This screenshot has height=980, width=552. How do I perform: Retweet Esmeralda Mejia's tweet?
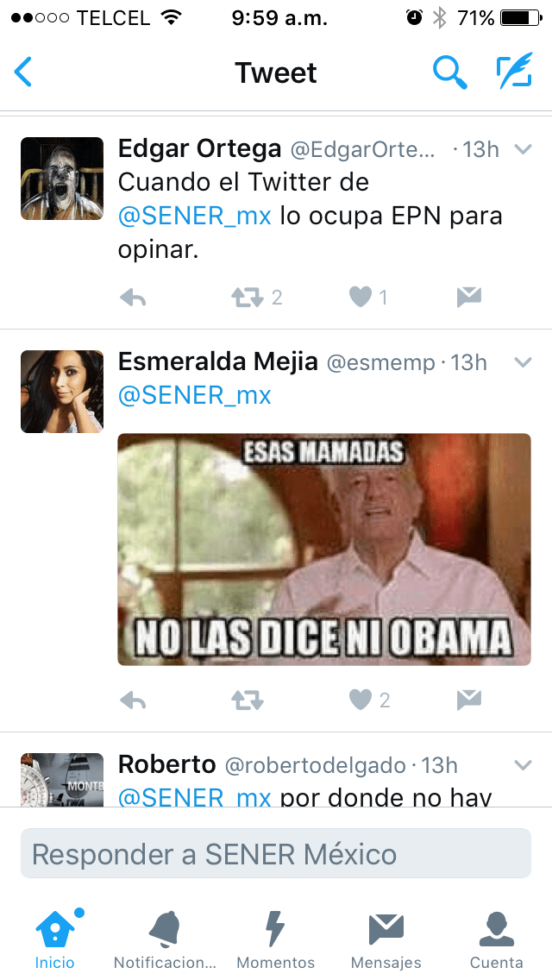click(247, 700)
